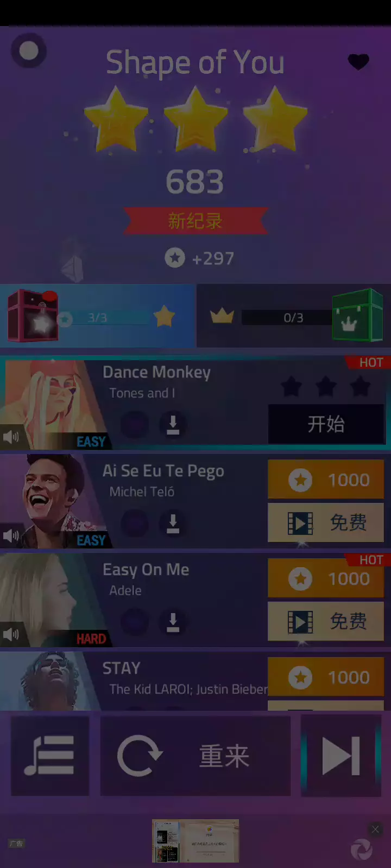Open the song list icon
This screenshot has height=868, width=391.
click(49, 755)
